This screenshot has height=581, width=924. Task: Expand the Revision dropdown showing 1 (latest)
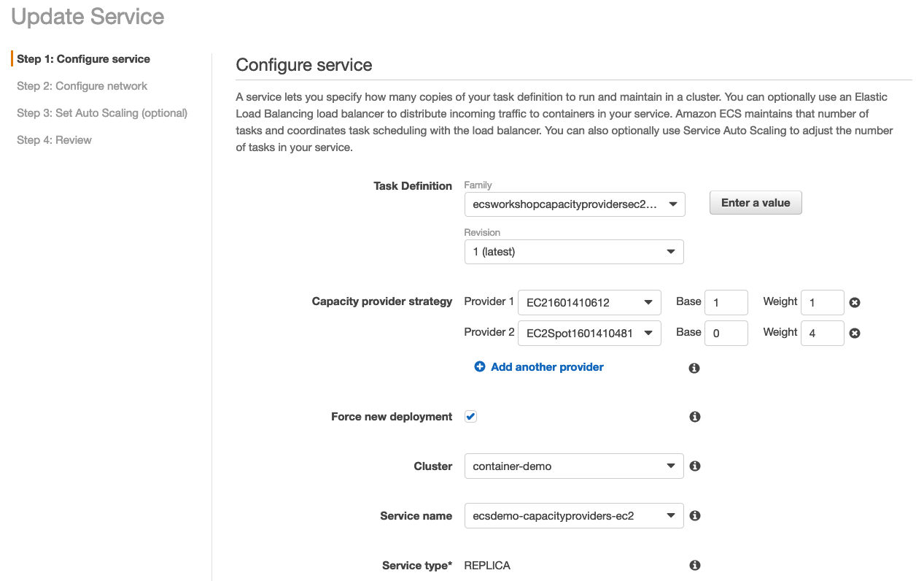573,251
